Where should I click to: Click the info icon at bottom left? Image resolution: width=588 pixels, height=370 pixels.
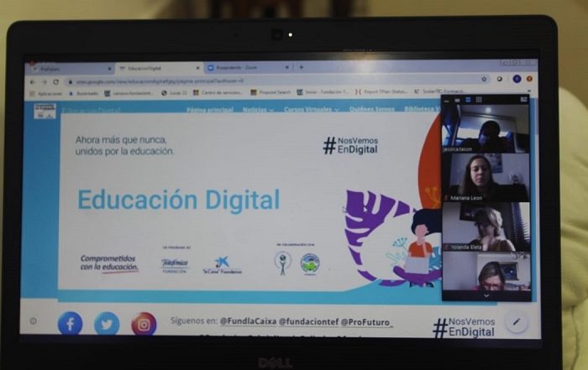click(x=34, y=320)
